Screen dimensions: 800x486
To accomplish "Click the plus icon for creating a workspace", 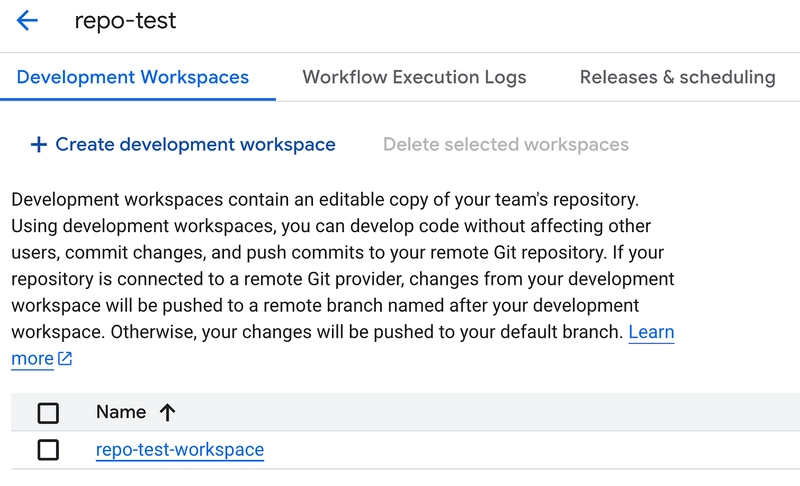I will 39,145.
